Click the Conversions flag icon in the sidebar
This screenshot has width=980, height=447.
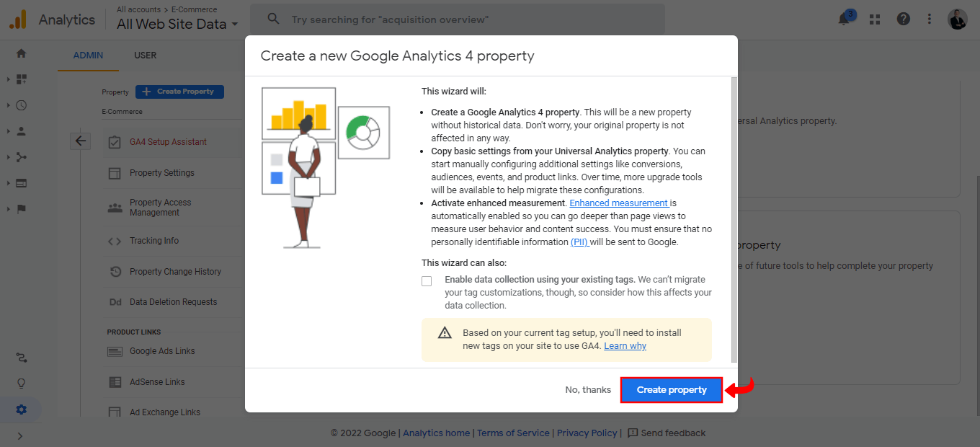(x=20, y=208)
